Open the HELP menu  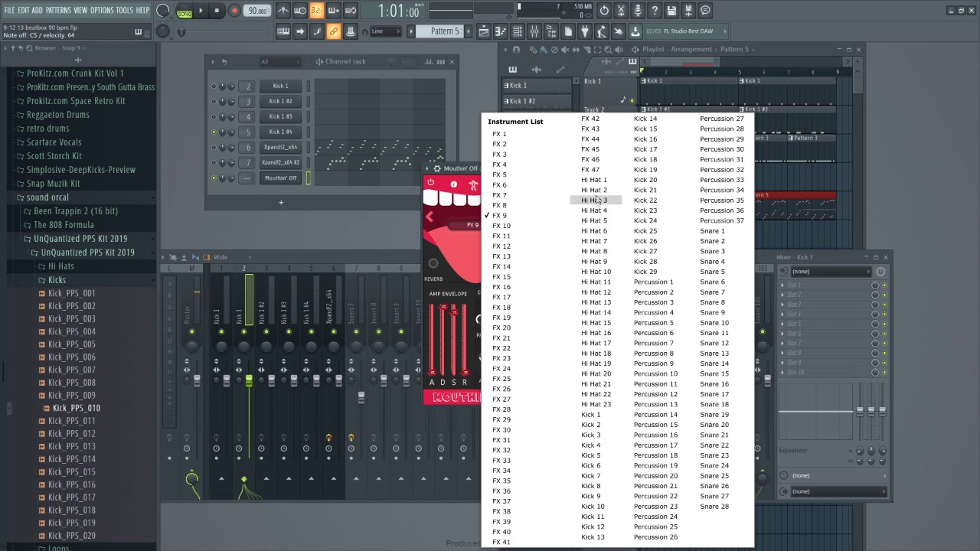[142, 10]
